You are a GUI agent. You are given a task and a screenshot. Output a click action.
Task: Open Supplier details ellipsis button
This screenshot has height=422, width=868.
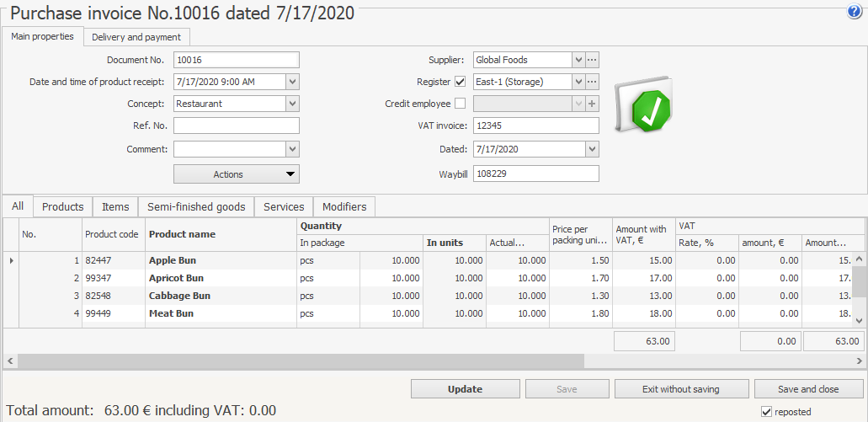[592, 60]
